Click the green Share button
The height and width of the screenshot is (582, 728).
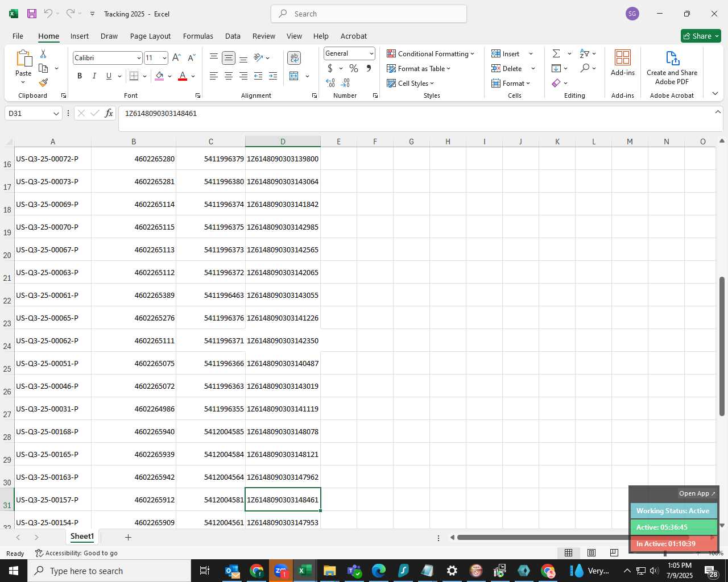701,36
